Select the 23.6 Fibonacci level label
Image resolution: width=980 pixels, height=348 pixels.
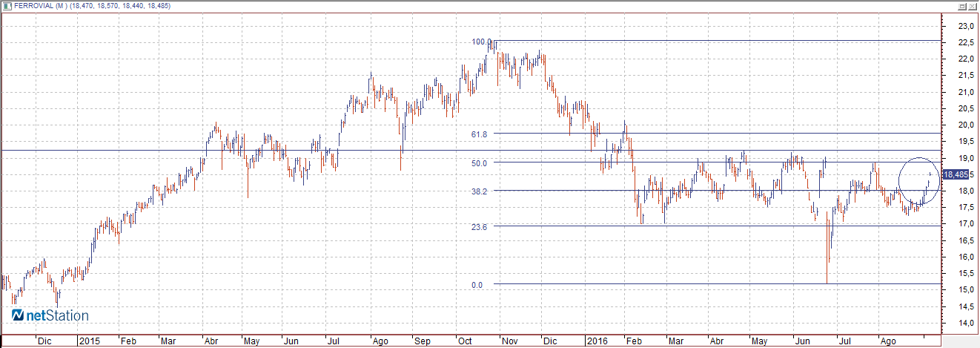pyautogui.click(x=478, y=227)
